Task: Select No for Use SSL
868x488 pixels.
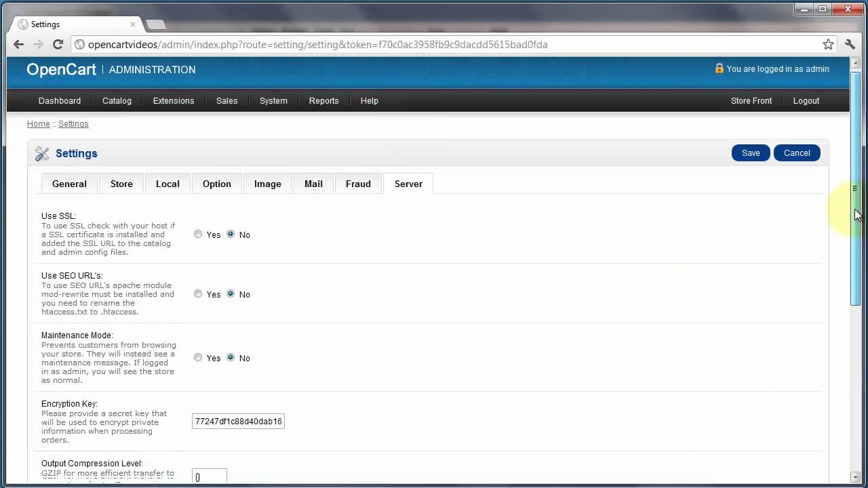Action: [231, 234]
